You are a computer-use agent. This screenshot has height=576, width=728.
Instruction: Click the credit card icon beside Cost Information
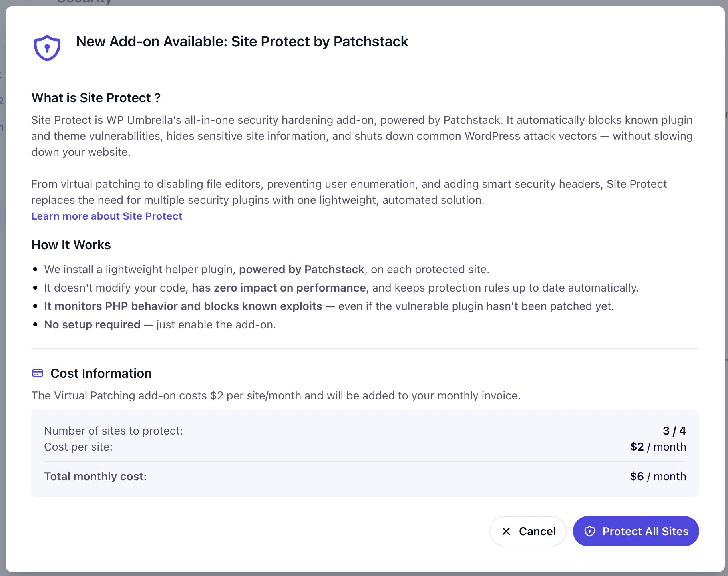38,373
